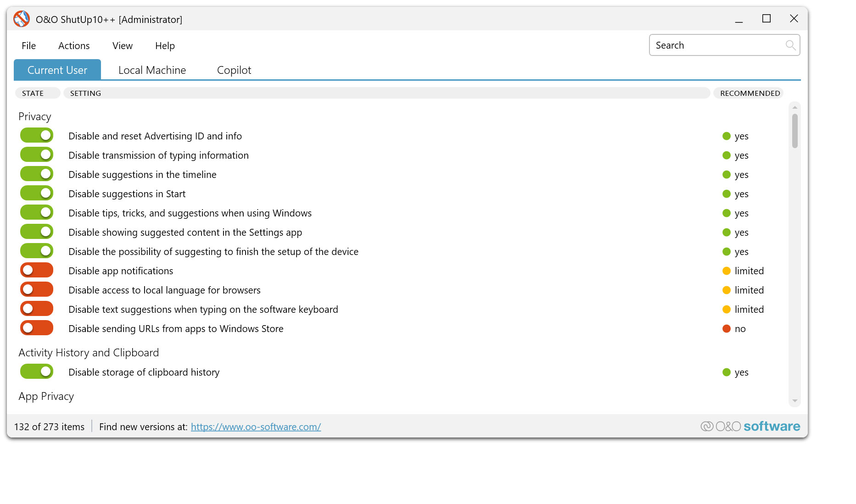Click the O&O software logo in the footer
The width and height of the screenshot is (856, 504).
coord(750,426)
